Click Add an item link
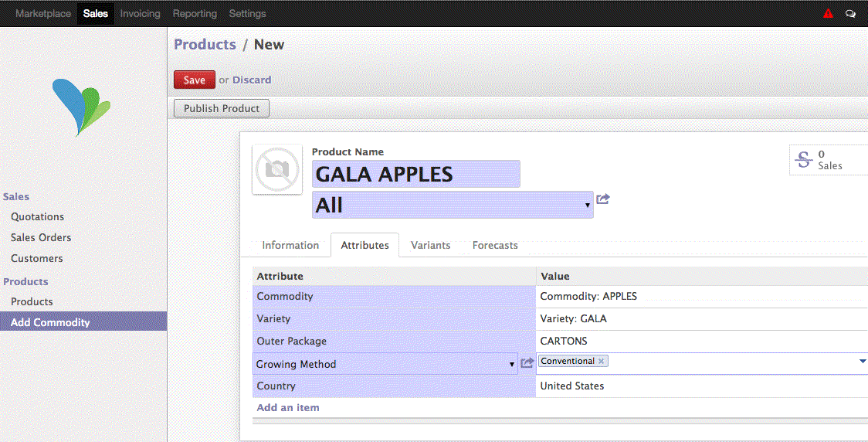The image size is (868, 442). [x=288, y=407]
